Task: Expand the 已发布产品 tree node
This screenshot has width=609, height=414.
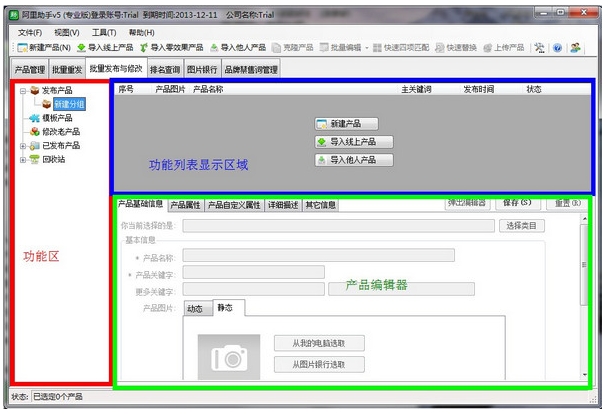Action: point(23,146)
